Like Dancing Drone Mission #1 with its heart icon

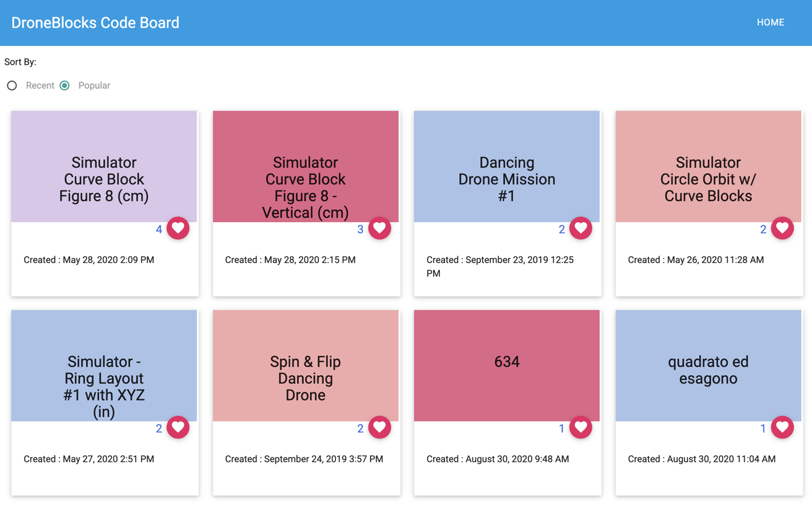(581, 228)
